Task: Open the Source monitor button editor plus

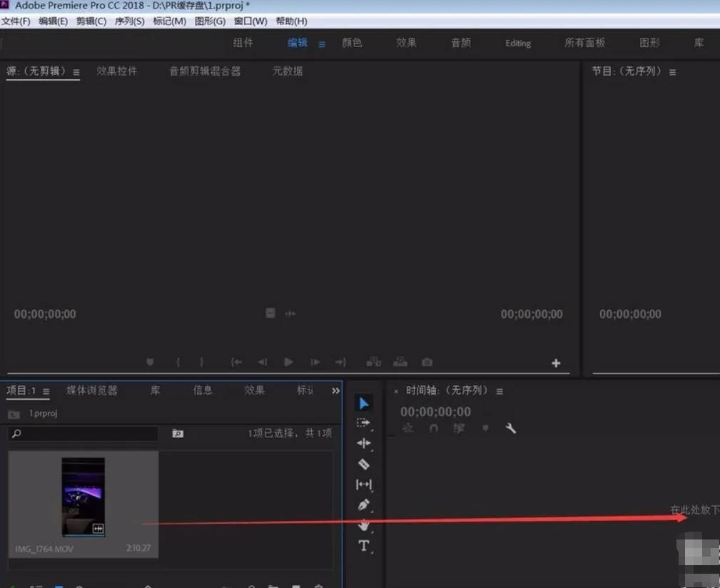Action: click(x=556, y=363)
